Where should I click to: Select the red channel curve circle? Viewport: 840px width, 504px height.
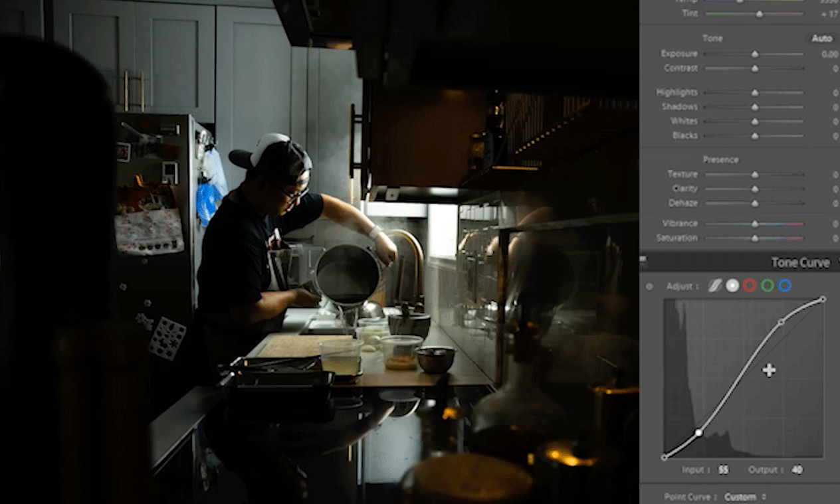click(750, 286)
